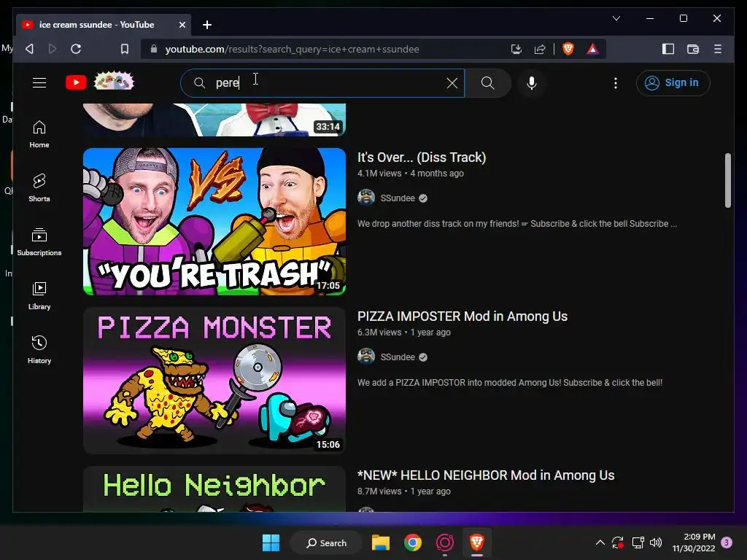Open Library in sidebar
This screenshot has height=560, width=747.
click(39, 296)
